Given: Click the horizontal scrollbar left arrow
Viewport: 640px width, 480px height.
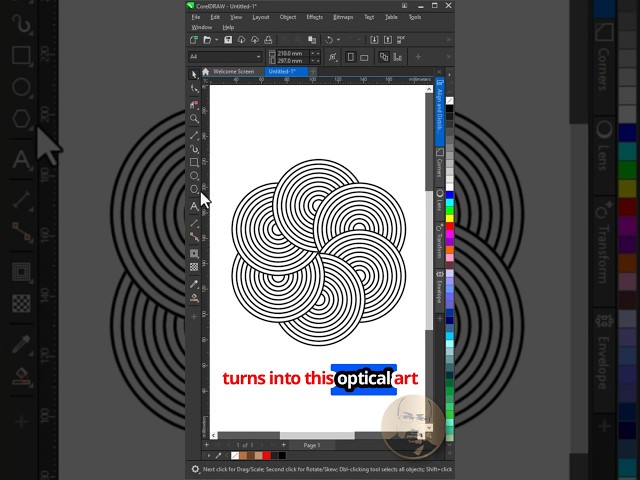Looking at the screenshot, I should coord(213,436).
